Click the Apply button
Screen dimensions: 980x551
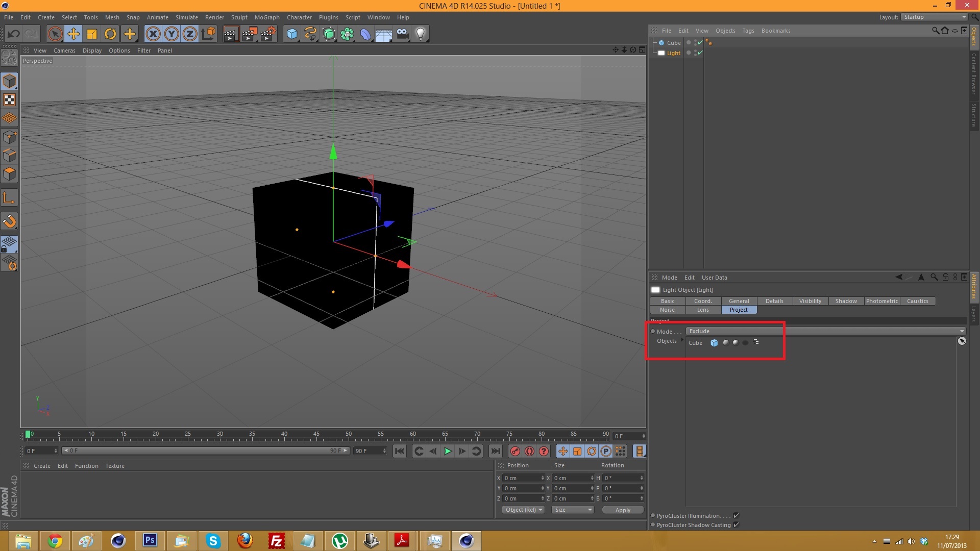coord(622,510)
